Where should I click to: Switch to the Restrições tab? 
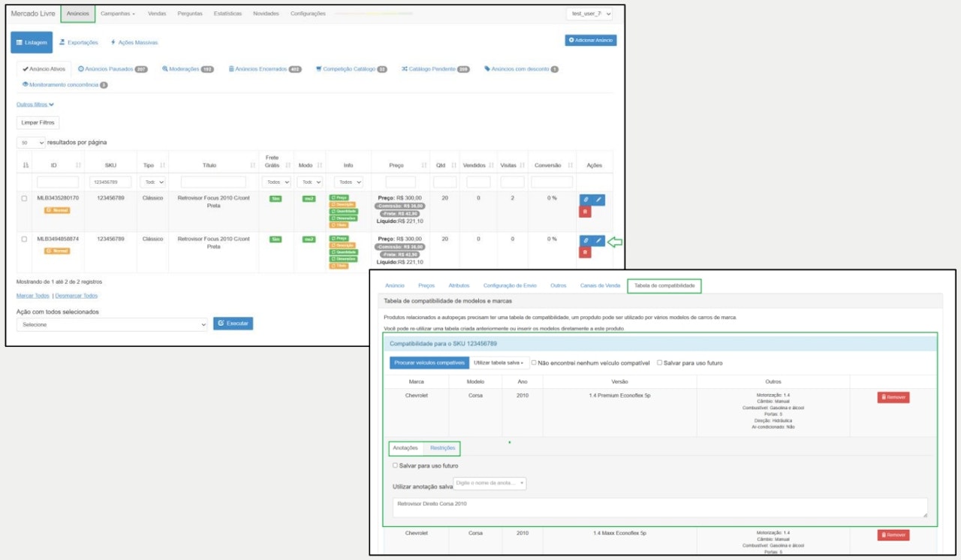[442, 448]
